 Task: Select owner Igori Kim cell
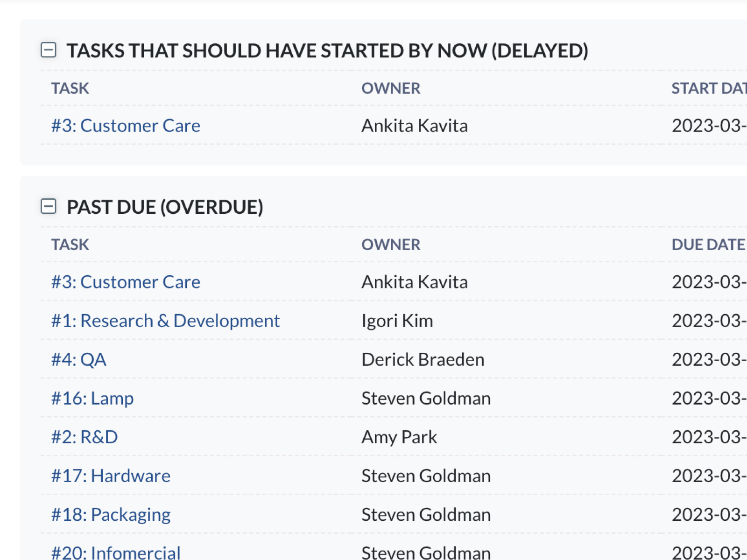397,321
